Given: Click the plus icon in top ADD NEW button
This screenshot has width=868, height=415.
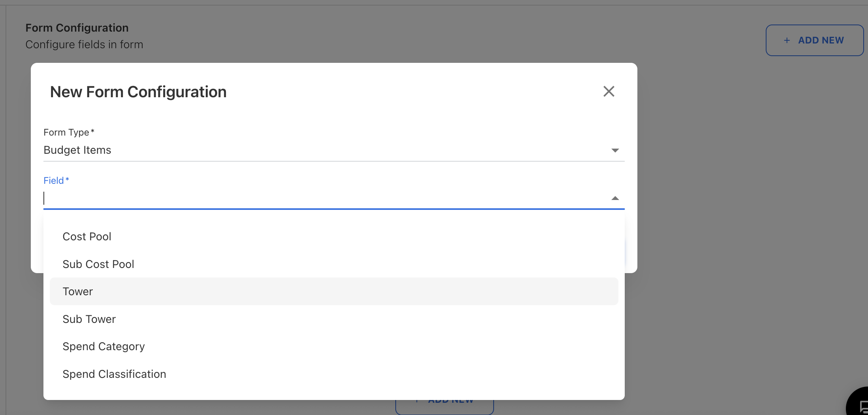Looking at the screenshot, I should click(787, 40).
